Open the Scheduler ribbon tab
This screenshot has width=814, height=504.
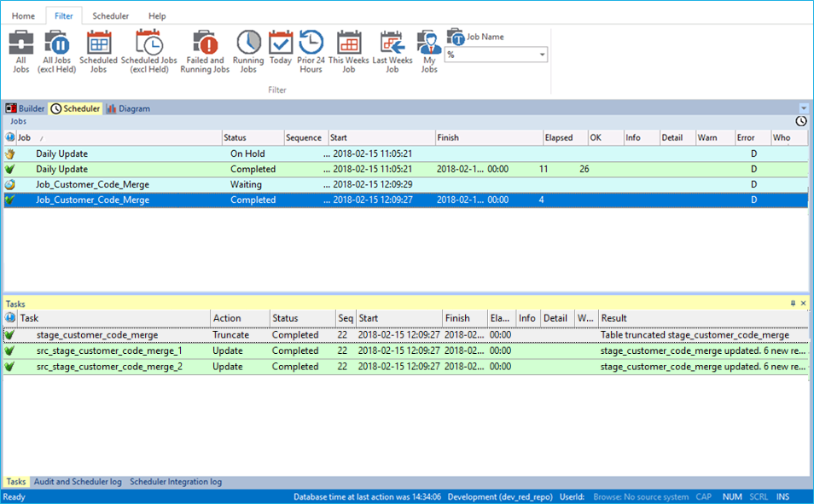pyautogui.click(x=110, y=16)
